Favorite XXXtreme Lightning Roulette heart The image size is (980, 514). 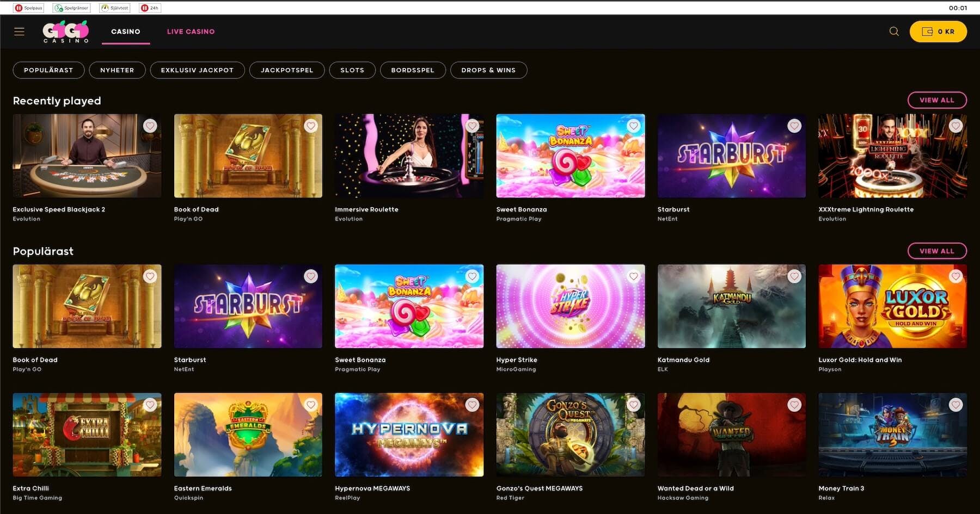click(x=955, y=126)
